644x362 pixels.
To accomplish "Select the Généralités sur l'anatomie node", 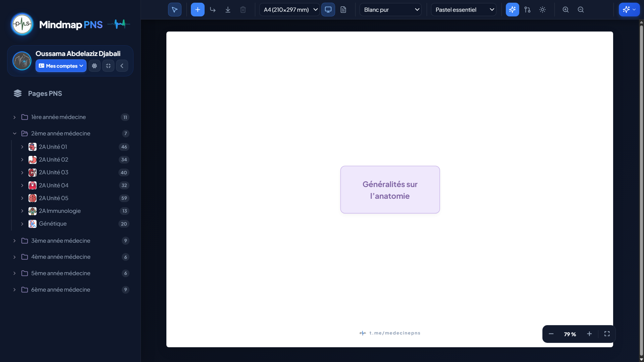I will point(390,190).
